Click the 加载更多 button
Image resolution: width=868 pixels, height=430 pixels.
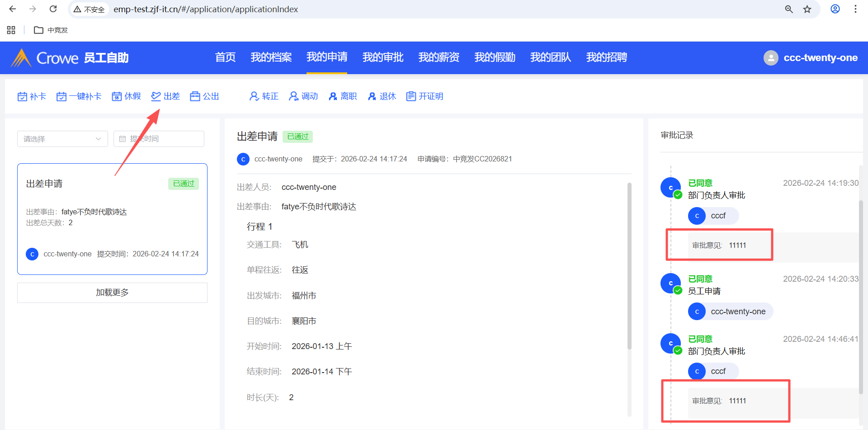coord(112,293)
